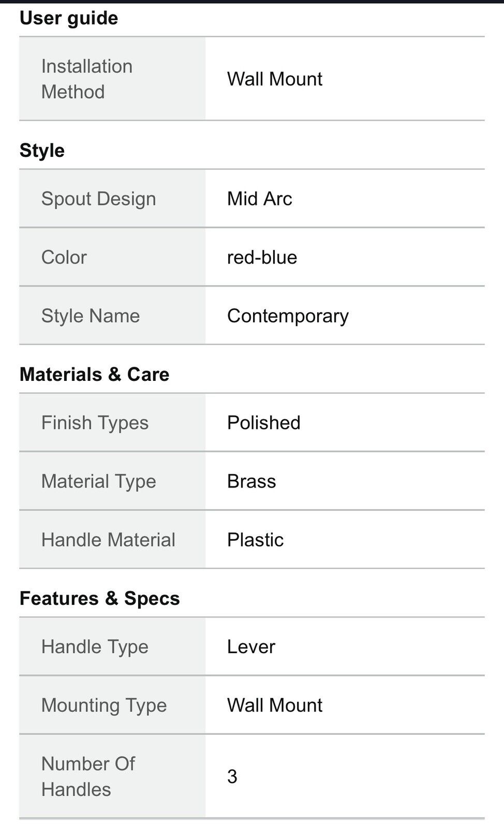Click the Contemporary style value
The height and width of the screenshot is (828, 504).
[288, 316]
